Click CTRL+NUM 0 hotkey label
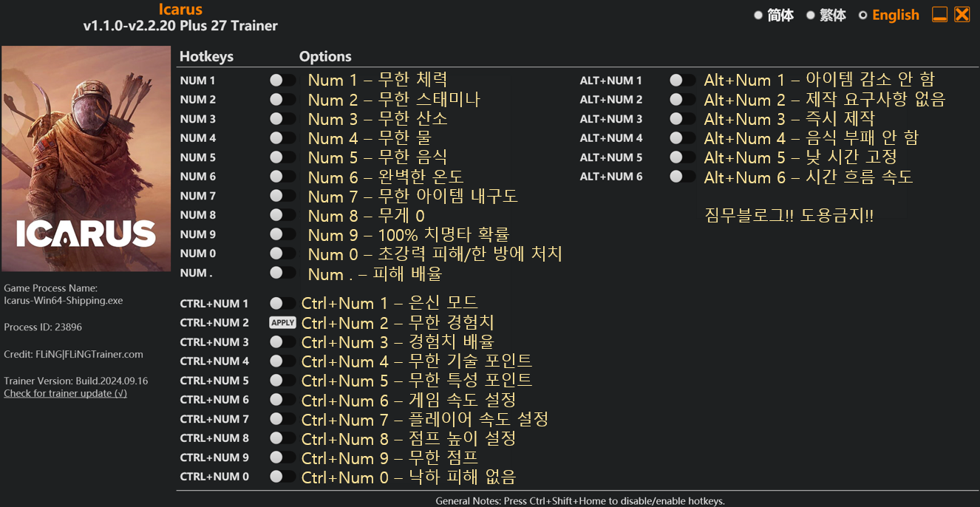This screenshot has height=507, width=980. (214, 477)
